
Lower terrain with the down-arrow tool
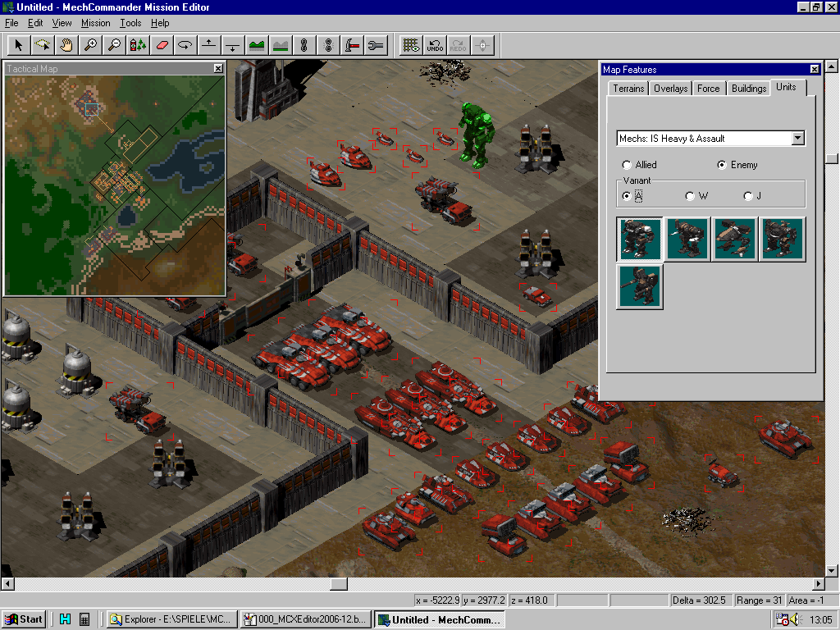[x=232, y=46]
